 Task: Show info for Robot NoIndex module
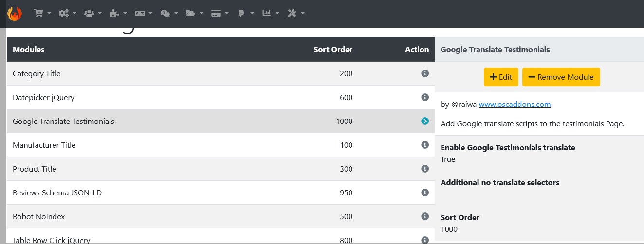point(425,216)
